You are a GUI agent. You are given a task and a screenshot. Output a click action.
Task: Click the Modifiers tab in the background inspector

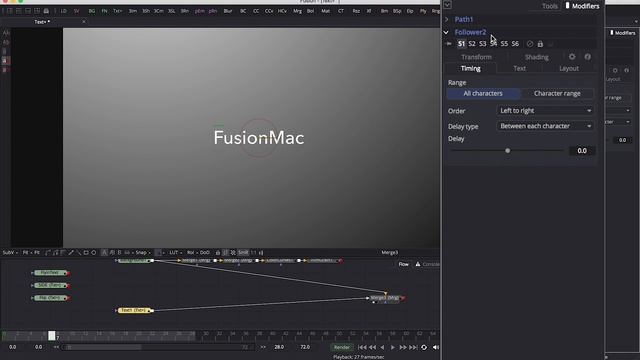pyautogui.click(x=623, y=33)
